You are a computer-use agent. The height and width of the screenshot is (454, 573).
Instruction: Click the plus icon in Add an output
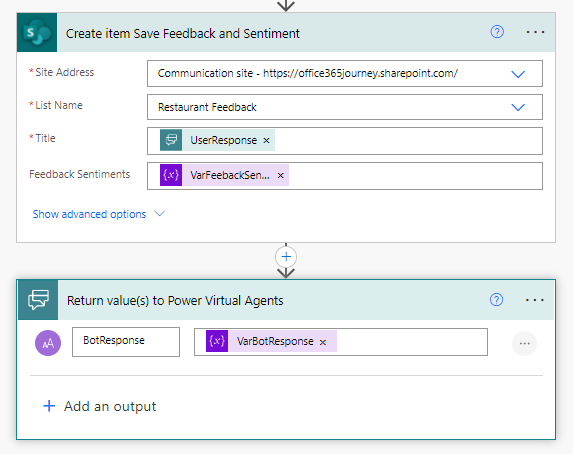click(x=49, y=406)
